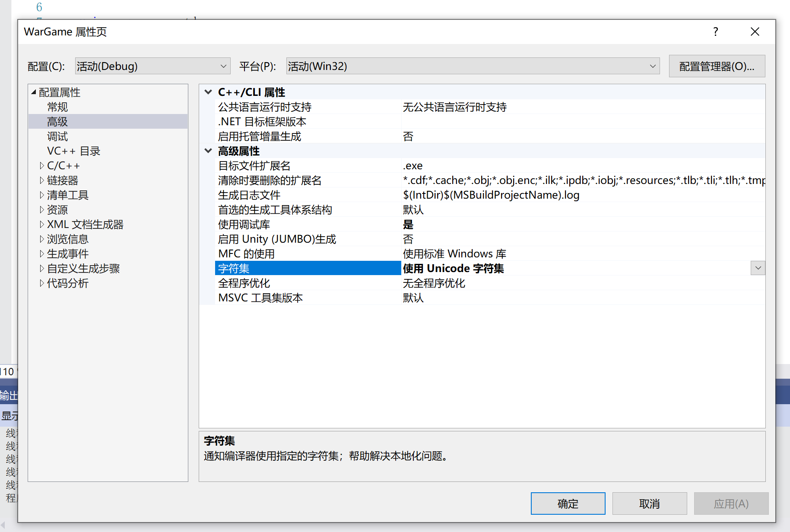Expand the 链接器 tree node
Image resolution: width=790 pixels, height=532 pixels.
click(41, 180)
